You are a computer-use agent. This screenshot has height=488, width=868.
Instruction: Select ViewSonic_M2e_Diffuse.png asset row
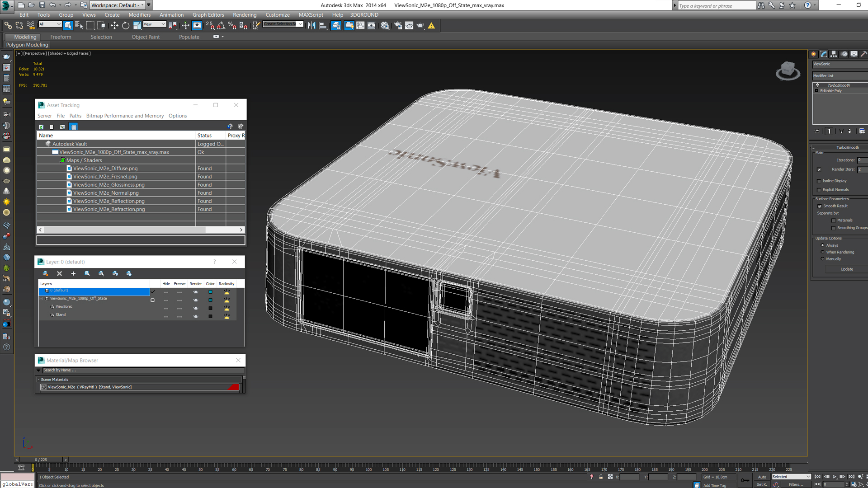tap(141, 168)
